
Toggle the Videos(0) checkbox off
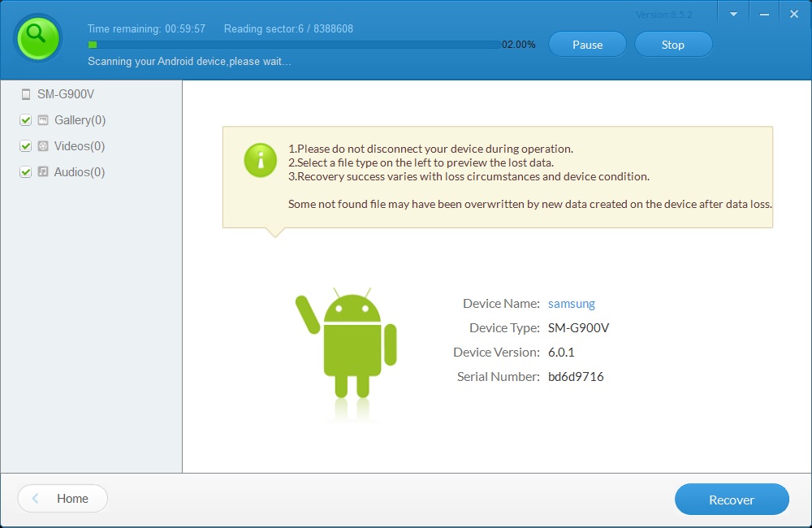[25, 145]
